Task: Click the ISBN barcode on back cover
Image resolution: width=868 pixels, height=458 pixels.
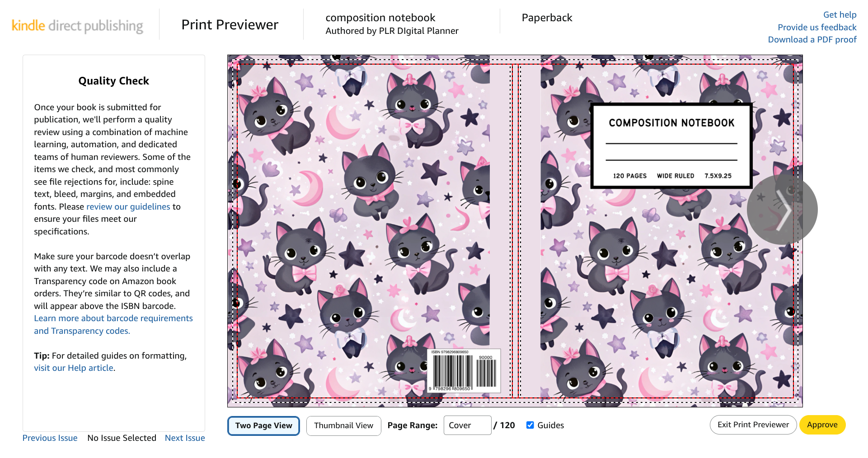Action: tap(464, 371)
